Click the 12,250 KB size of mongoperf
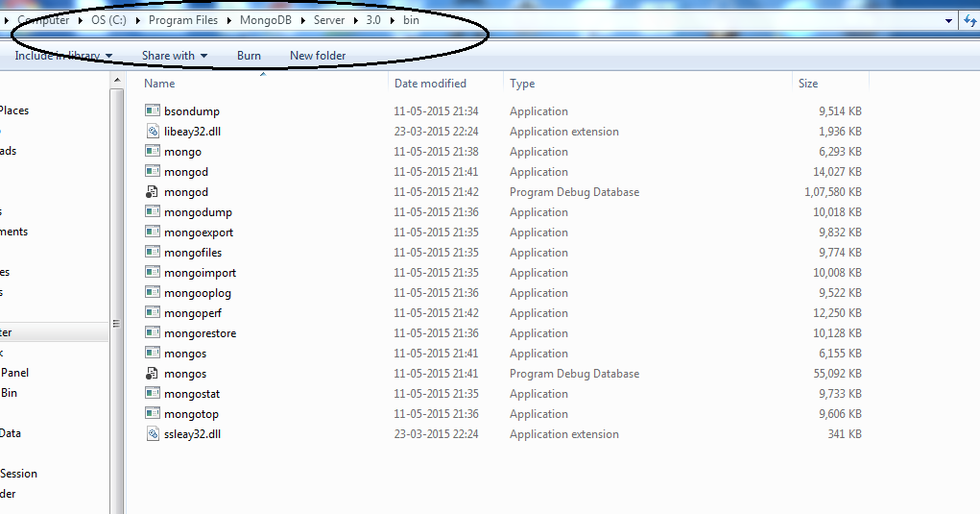980x514 pixels. (838, 312)
